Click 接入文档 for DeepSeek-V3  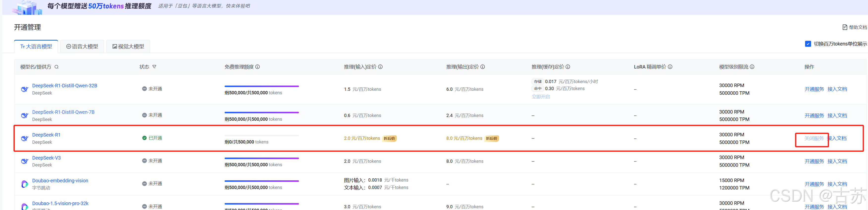(x=837, y=161)
